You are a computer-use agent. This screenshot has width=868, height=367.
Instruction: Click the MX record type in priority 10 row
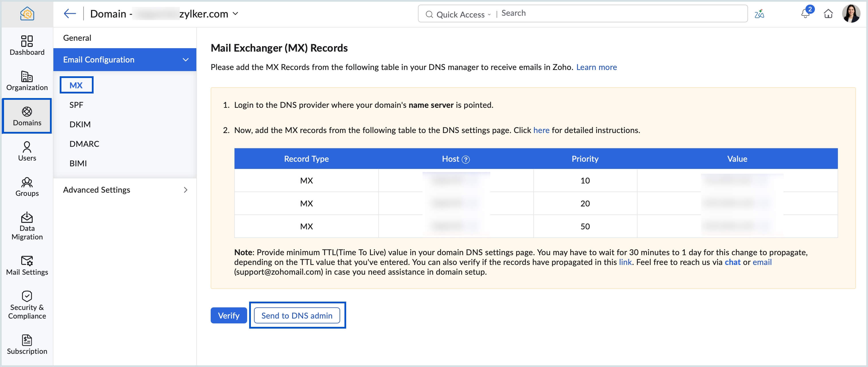[306, 180]
